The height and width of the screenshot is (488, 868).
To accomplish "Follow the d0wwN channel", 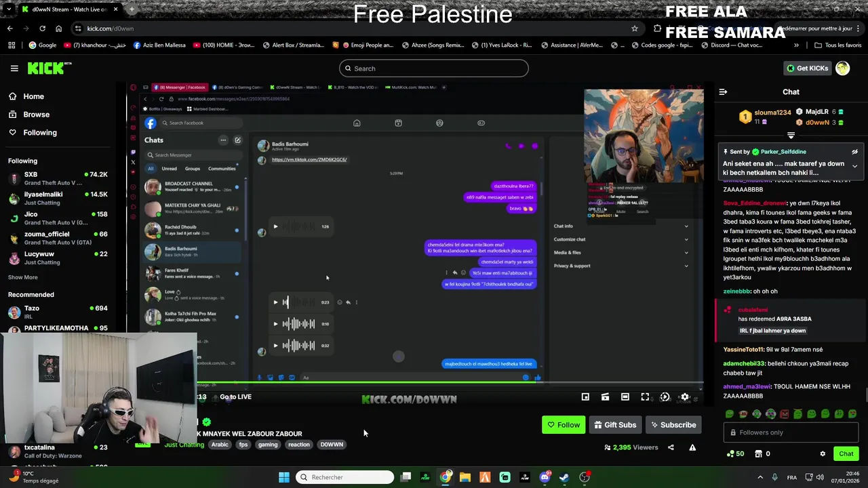I will pos(564,425).
